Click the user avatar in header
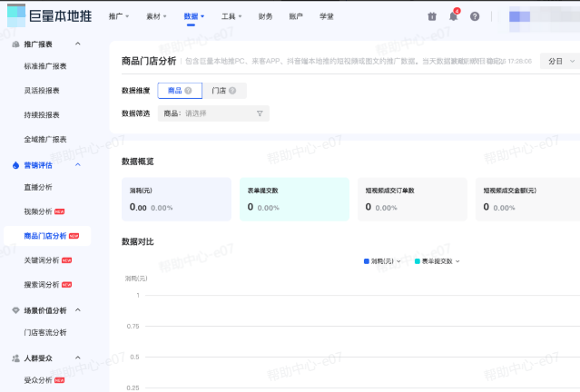Screen dimensions: 580x392 pyautogui.click(x=519, y=16)
